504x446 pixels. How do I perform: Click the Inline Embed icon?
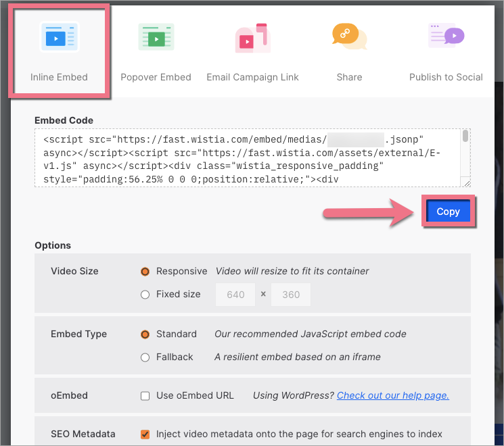tap(60, 36)
